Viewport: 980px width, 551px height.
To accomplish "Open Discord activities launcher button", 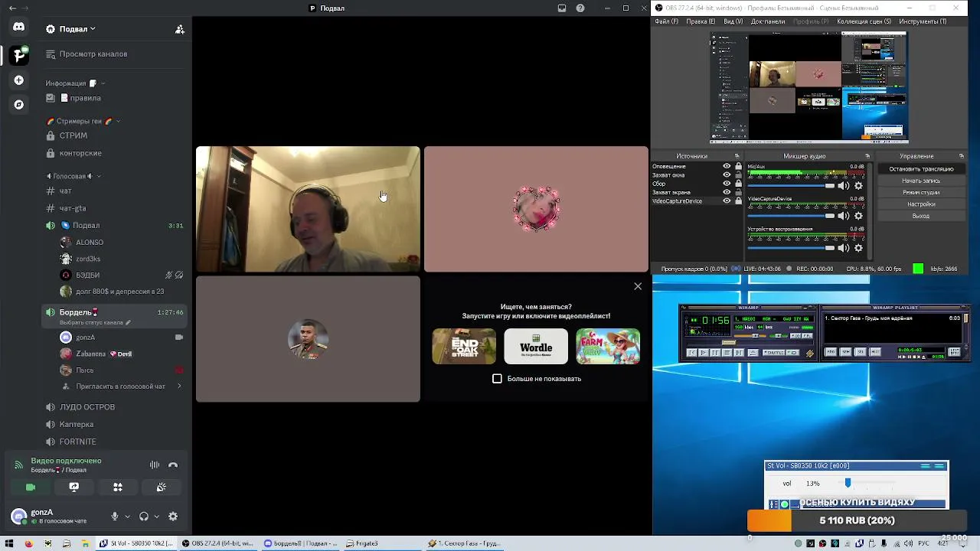I will tap(118, 487).
